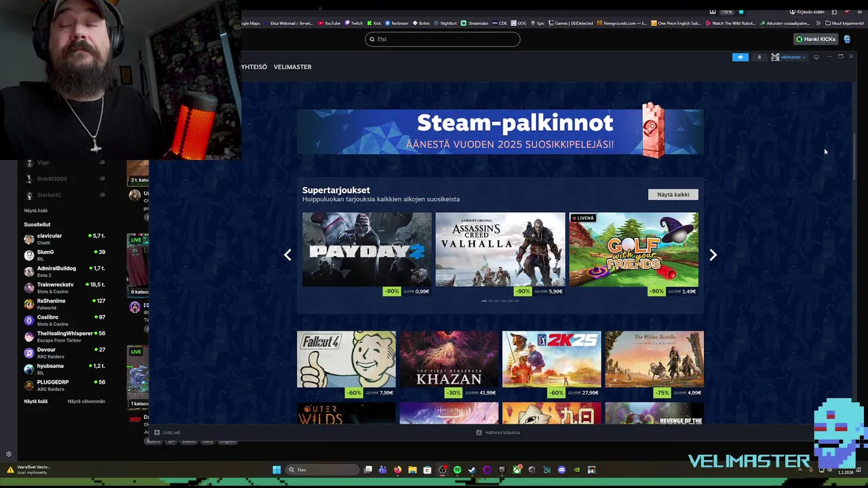Select TheHealingWhisperer channel in Kick sidebar
The width and height of the screenshot is (868, 488).
pyautogui.click(x=64, y=336)
